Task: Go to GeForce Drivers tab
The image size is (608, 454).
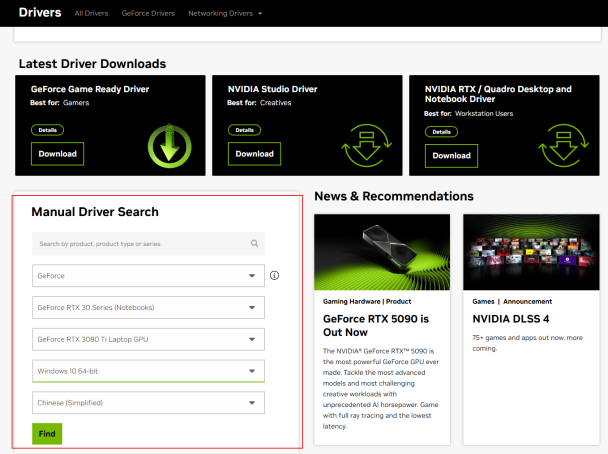Action: (x=148, y=14)
